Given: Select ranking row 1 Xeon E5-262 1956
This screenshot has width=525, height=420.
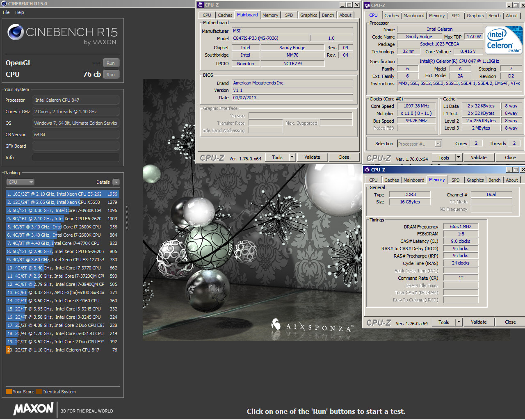Looking at the screenshot, I should pos(62,194).
